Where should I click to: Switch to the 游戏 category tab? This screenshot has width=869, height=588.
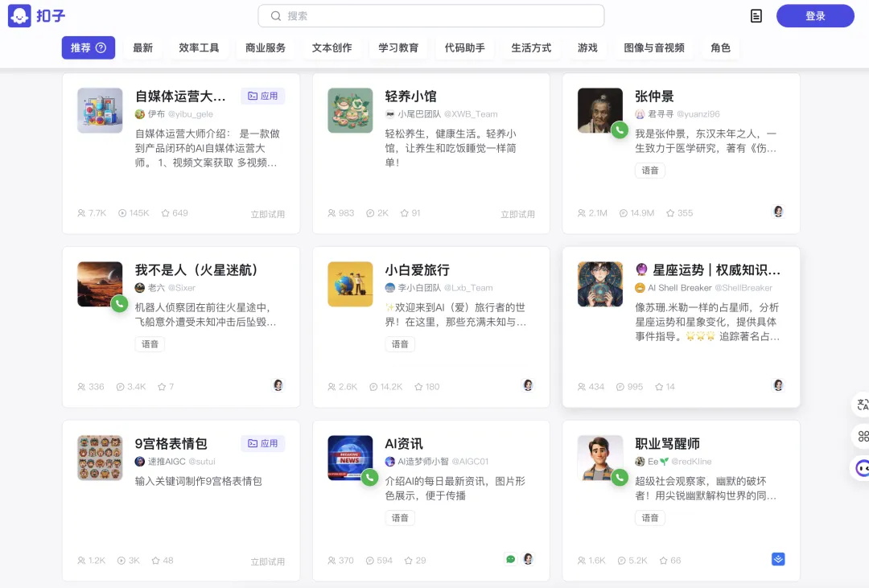coord(587,47)
